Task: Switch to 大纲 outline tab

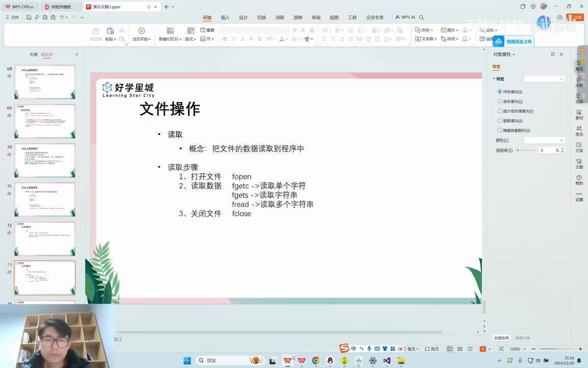Action: [33, 55]
